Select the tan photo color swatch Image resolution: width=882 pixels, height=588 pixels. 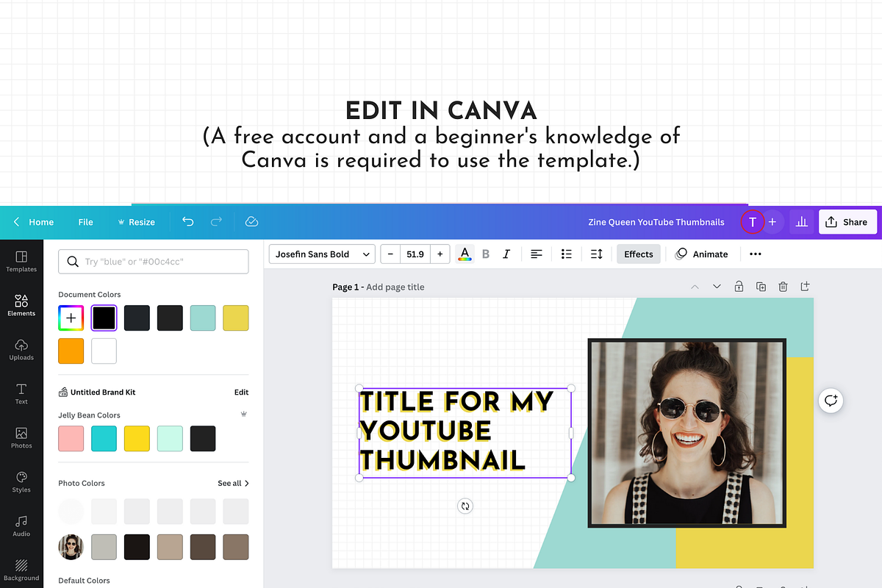[x=170, y=547]
